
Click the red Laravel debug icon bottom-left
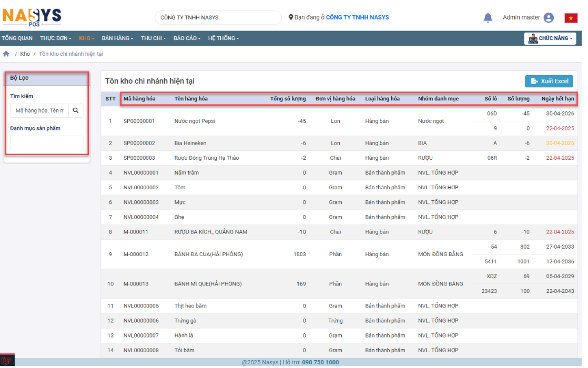pyautogui.click(x=6, y=361)
